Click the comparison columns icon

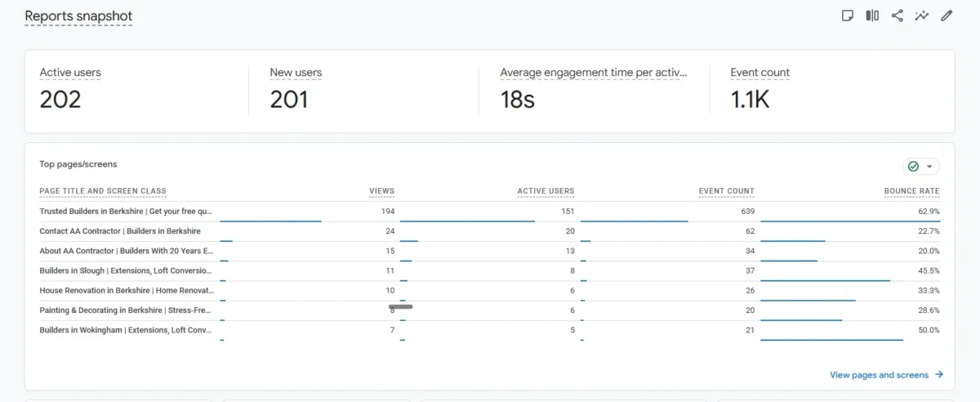click(x=872, y=16)
